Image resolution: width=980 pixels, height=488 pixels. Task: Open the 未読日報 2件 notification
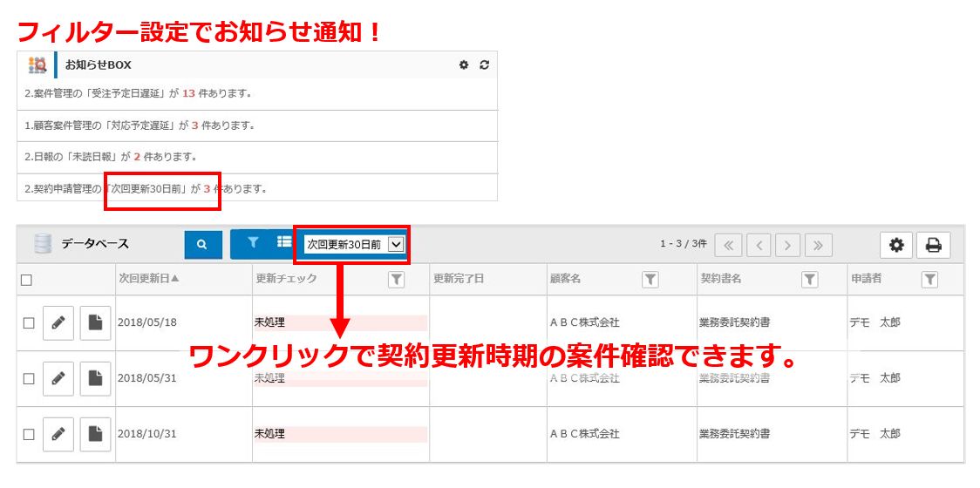tap(111, 157)
